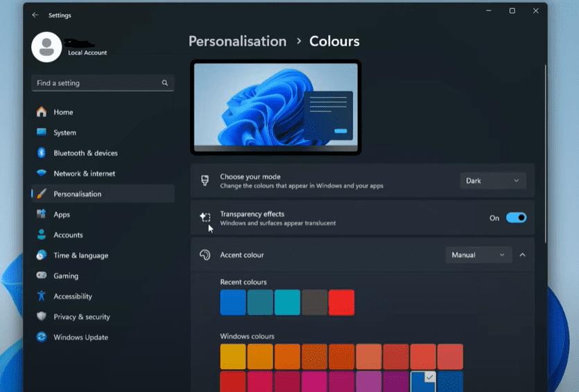Choose the yellow Windows colour swatch
This screenshot has width=579, height=392.
click(x=233, y=357)
